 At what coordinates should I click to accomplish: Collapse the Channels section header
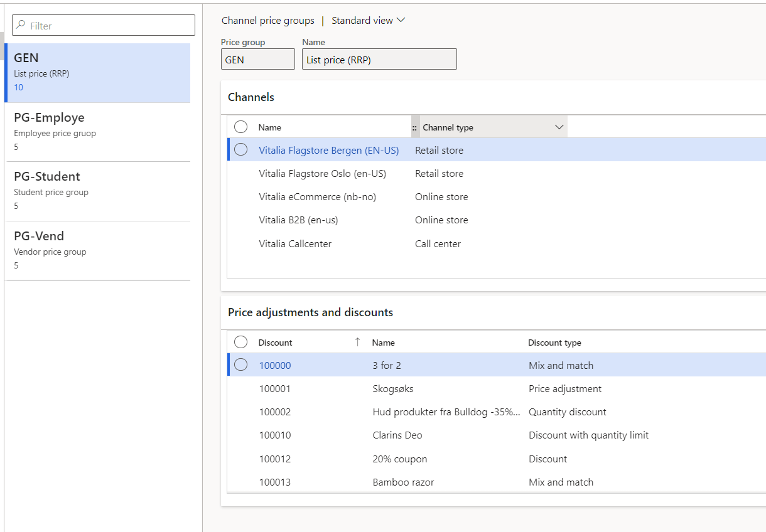pyautogui.click(x=251, y=97)
